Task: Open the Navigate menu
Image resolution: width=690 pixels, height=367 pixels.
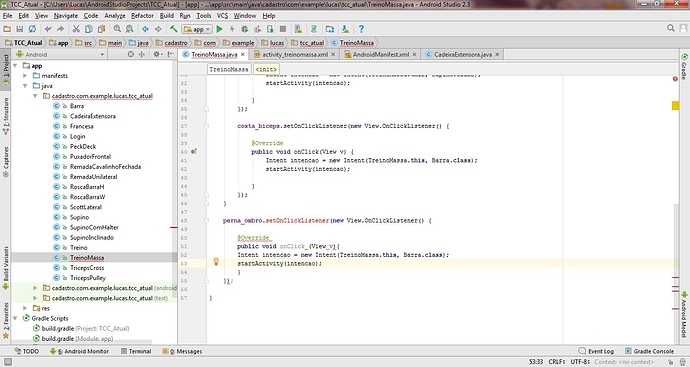Action: pyautogui.click(x=66, y=15)
